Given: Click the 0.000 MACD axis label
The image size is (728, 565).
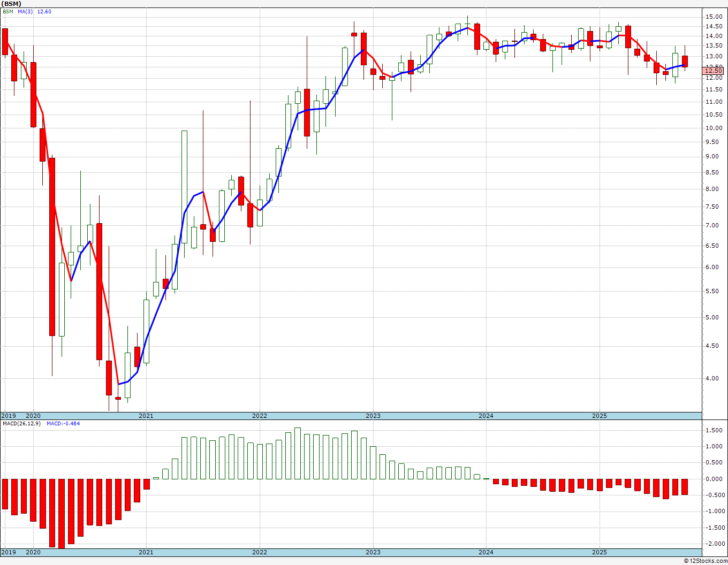Looking at the screenshot, I should (x=714, y=479).
